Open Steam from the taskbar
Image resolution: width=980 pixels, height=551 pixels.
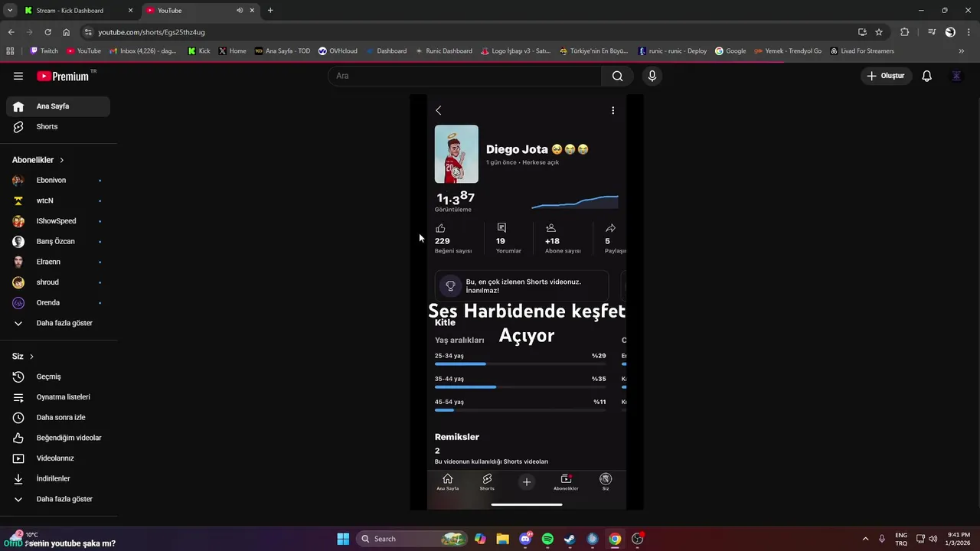[x=570, y=539]
